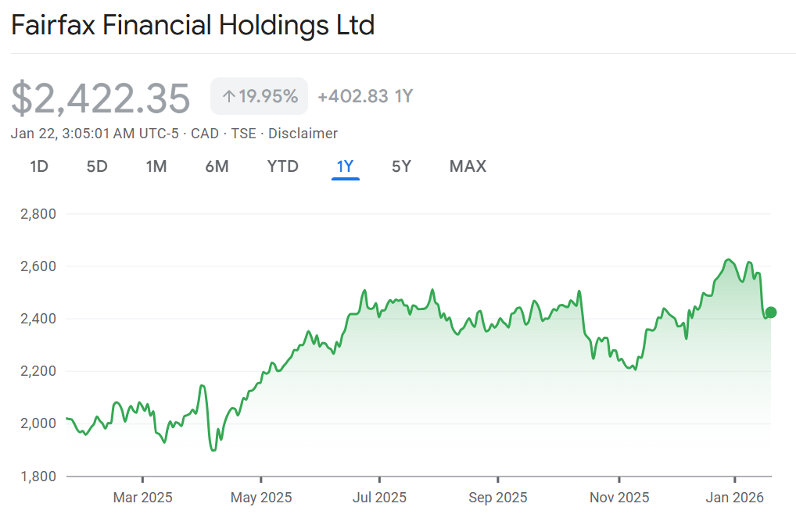
Task: Click the $2,422.35 stock price
Action: (x=101, y=99)
